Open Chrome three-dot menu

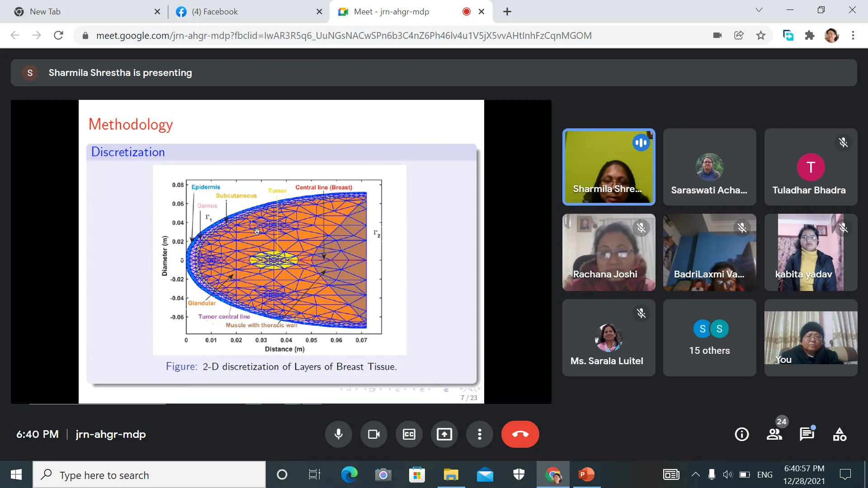click(x=853, y=35)
